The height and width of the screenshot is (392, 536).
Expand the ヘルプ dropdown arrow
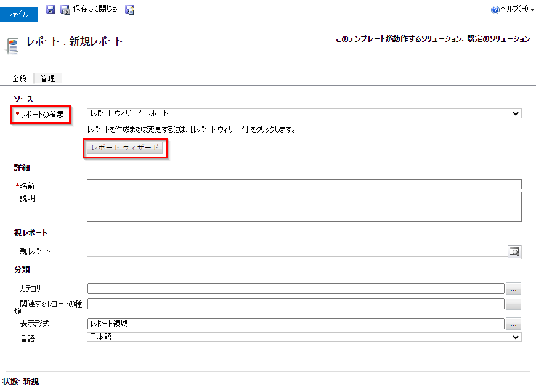click(532, 10)
